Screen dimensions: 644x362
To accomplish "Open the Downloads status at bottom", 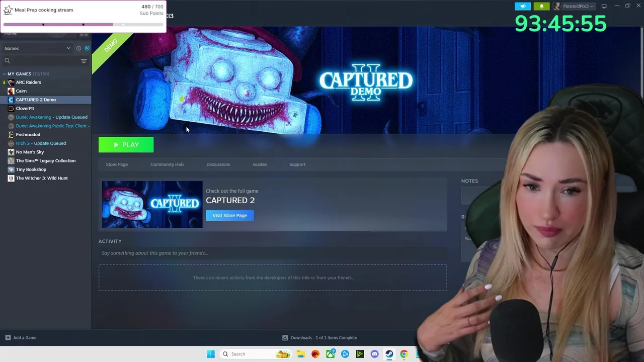I will click(x=319, y=338).
